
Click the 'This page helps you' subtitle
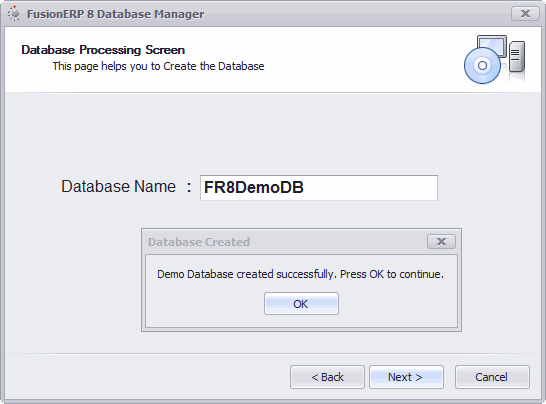(x=158, y=66)
